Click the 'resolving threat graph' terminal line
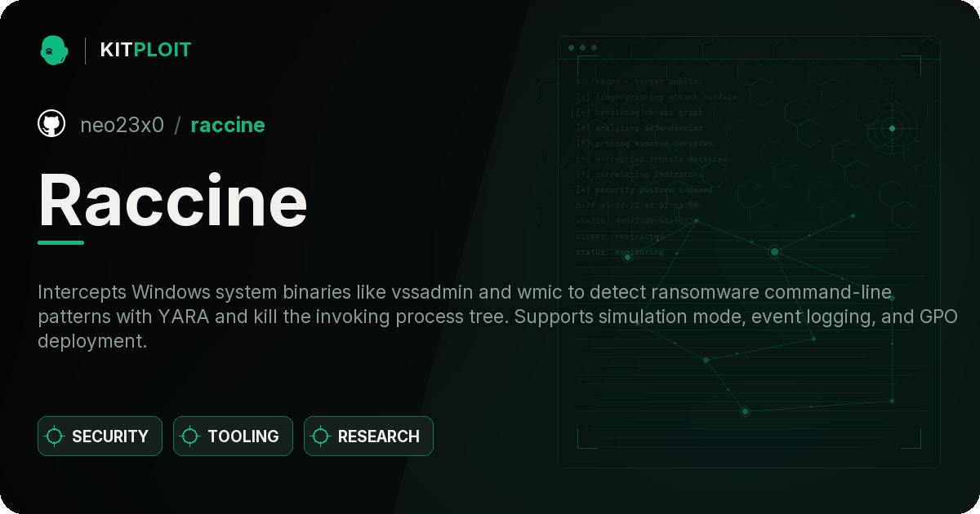The height and width of the screenshot is (514, 980). coord(639,113)
